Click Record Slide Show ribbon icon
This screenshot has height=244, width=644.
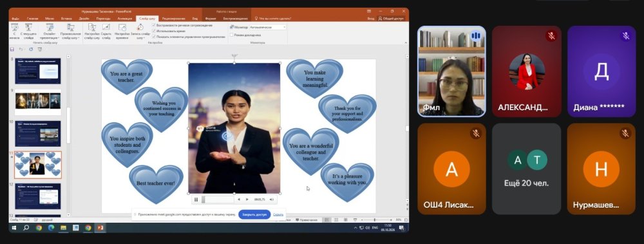point(140,28)
